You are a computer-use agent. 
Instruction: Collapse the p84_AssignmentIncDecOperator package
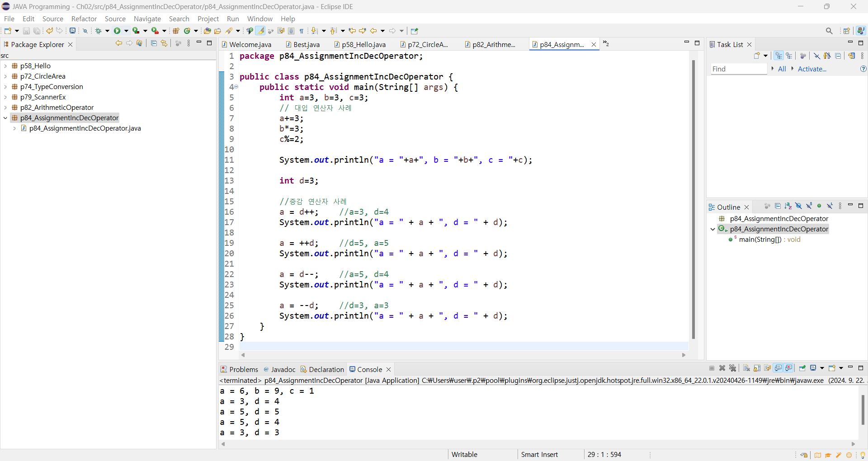[x=5, y=118]
